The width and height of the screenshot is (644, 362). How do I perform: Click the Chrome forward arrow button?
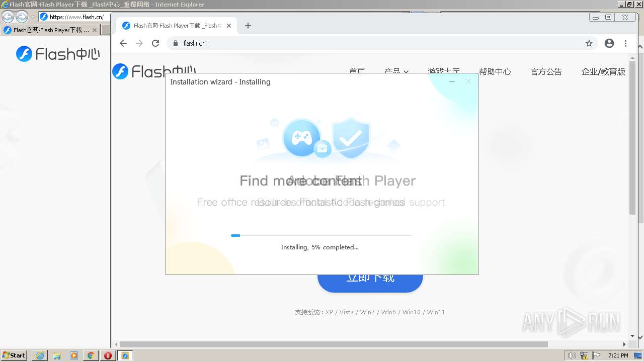click(x=139, y=43)
